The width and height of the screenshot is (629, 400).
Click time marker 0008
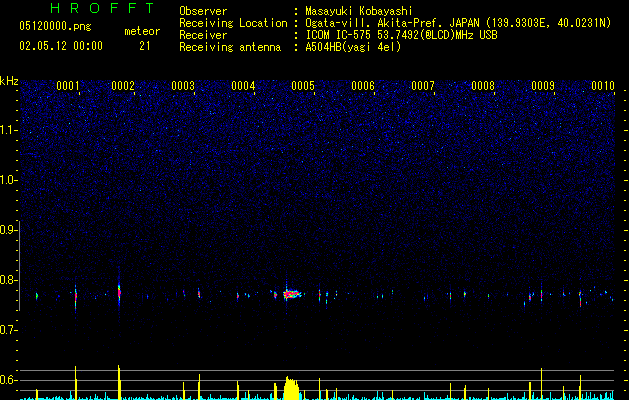(x=483, y=86)
